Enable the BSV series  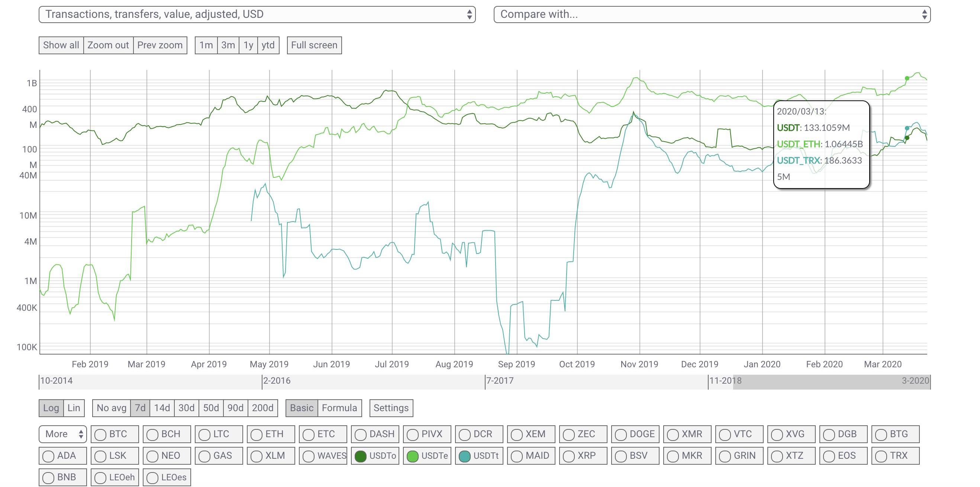point(635,456)
